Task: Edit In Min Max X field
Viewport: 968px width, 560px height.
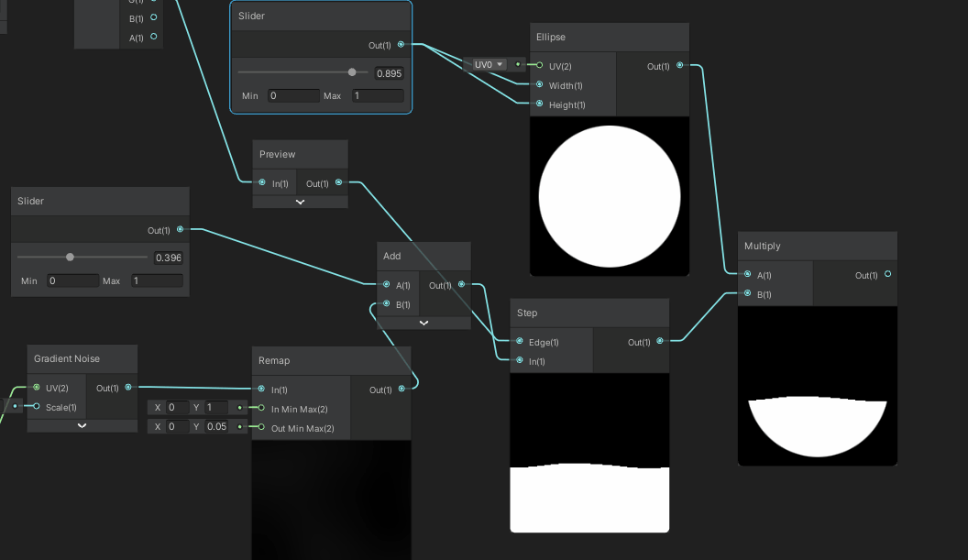Action: [x=178, y=408]
